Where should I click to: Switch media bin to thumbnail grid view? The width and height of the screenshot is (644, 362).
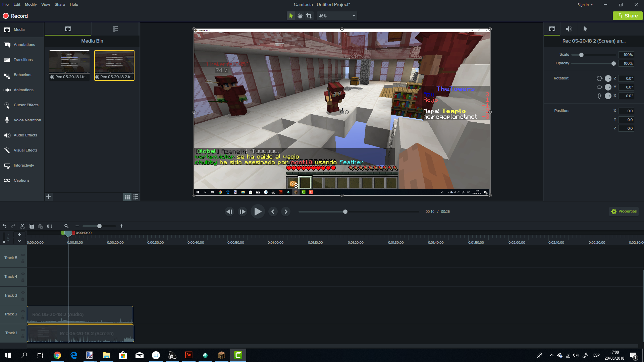(127, 197)
